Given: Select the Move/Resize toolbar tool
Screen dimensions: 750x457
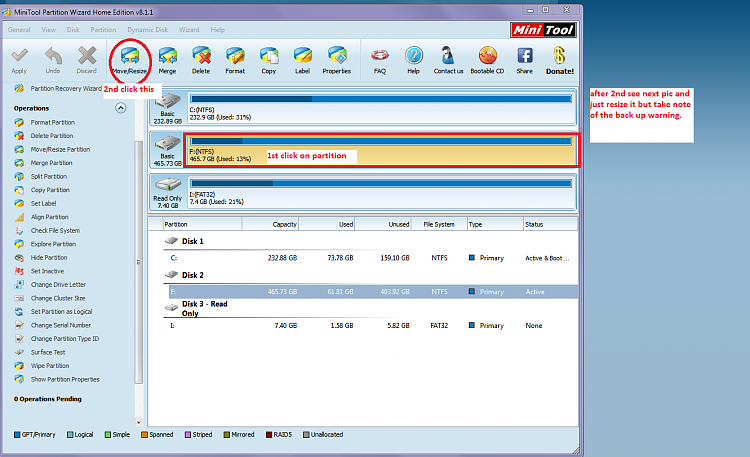Looking at the screenshot, I should [x=130, y=60].
